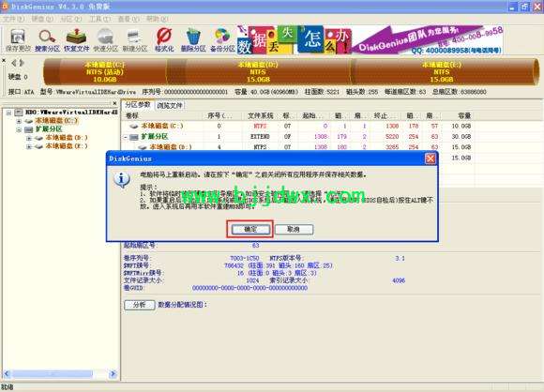Select the D: partition in the disk bar
This screenshot has width=544, height=392.
258,72
